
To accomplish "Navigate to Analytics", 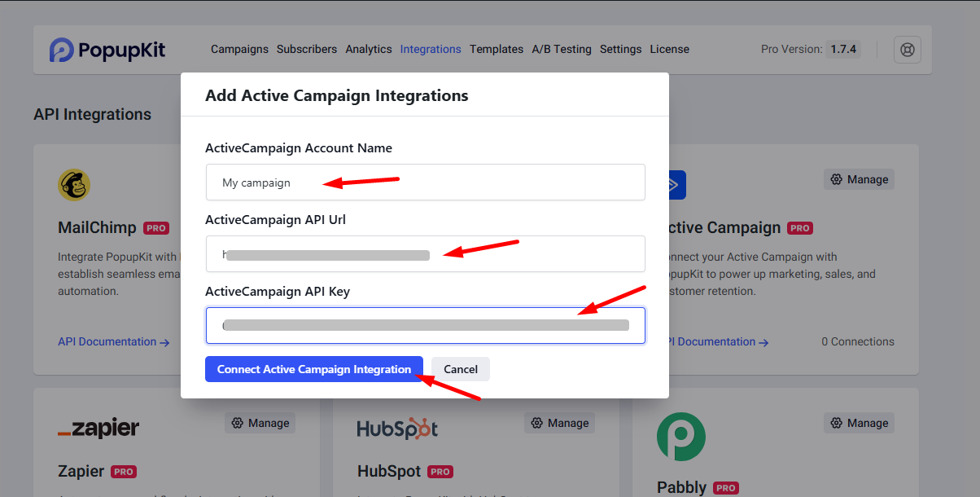I will (x=369, y=49).
